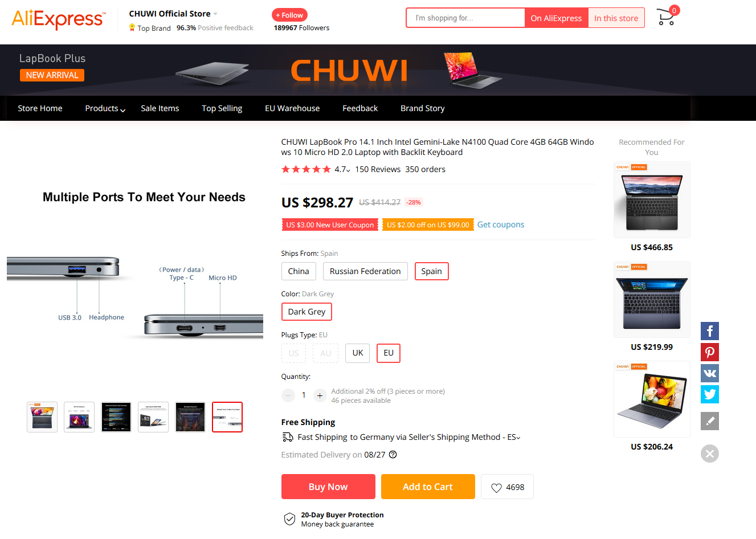Increase quantity with plus button
Image resolution: width=756 pixels, height=539 pixels.
[x=320, y=395]
